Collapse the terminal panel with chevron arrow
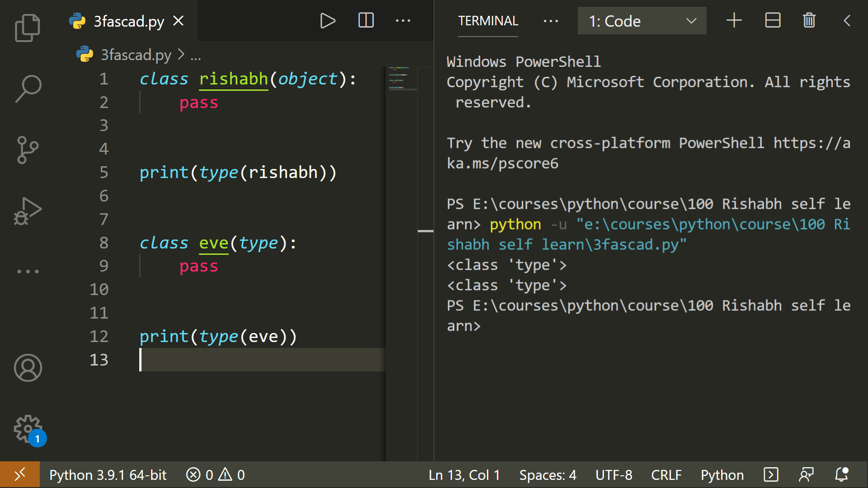Image resolution: width=868 pixels, height=488 pixels. (x=847, y=21)
